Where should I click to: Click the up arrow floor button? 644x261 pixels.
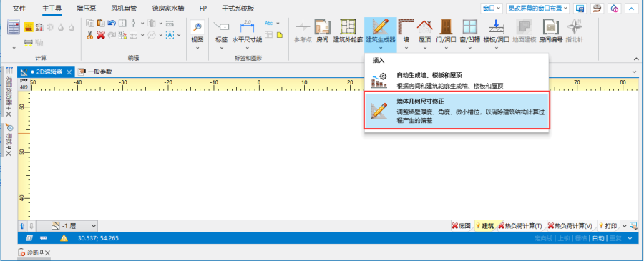(x=22, y=226)
